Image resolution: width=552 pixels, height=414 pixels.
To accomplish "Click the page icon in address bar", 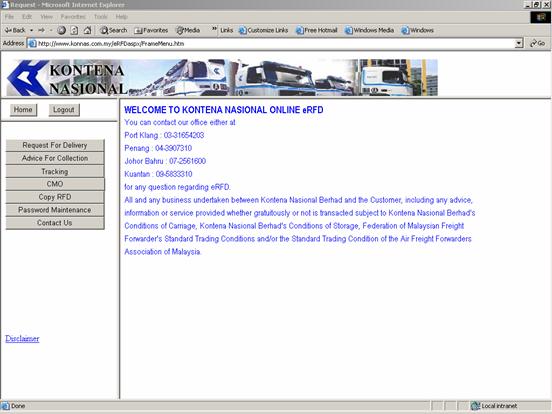I will point(32,44).
